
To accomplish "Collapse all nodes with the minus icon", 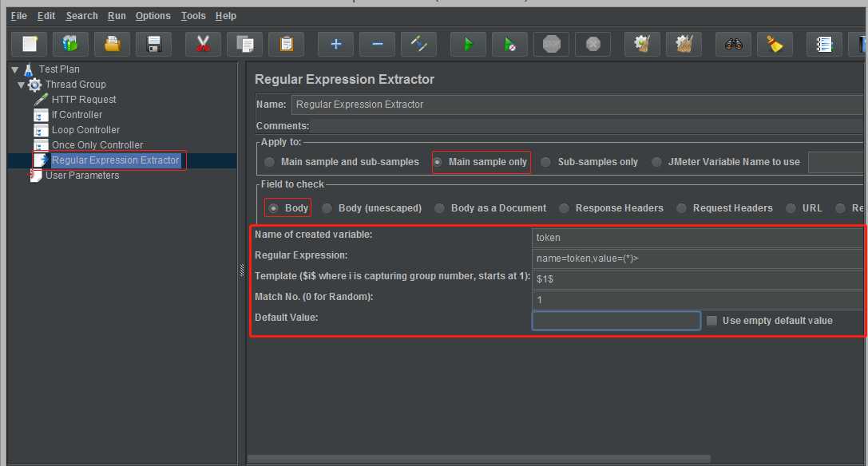I will coord(377,44).
